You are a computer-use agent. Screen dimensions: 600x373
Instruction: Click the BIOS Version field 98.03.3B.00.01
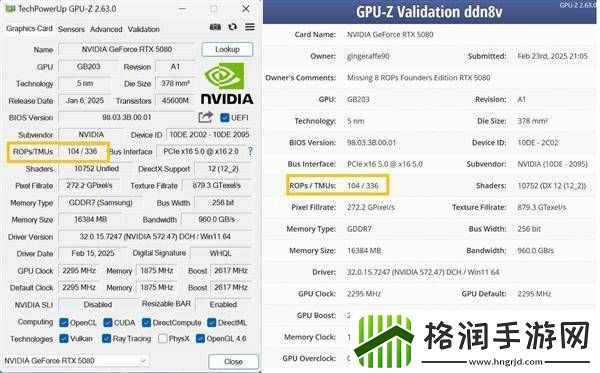(x=127, y=117)
